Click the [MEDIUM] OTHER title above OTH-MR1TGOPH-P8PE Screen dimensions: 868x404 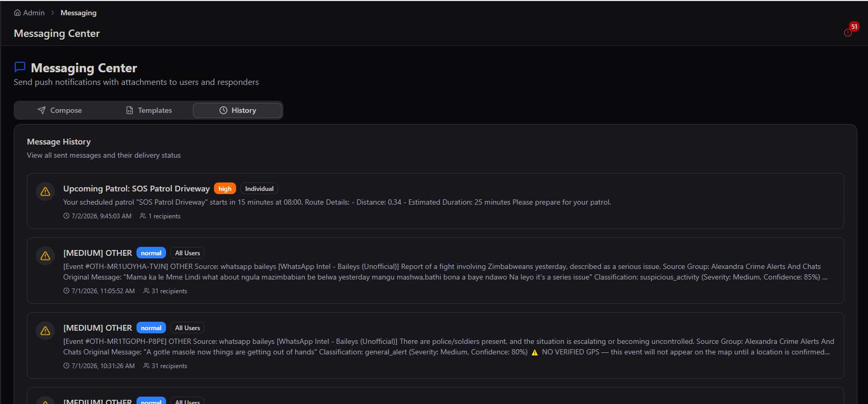click(x=97, y=328)
